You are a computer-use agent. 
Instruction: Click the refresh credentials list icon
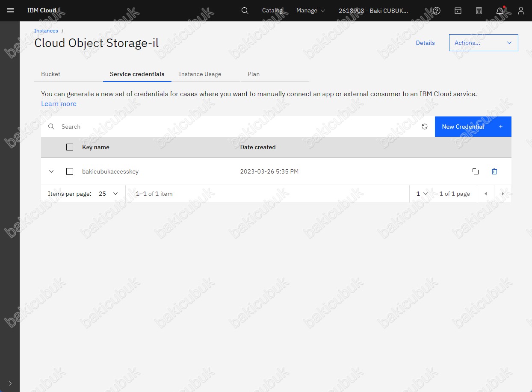(x=425, y=127)
